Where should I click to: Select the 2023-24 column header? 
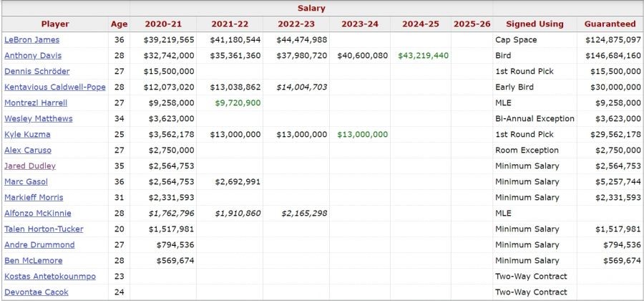(x=360, y=24)
